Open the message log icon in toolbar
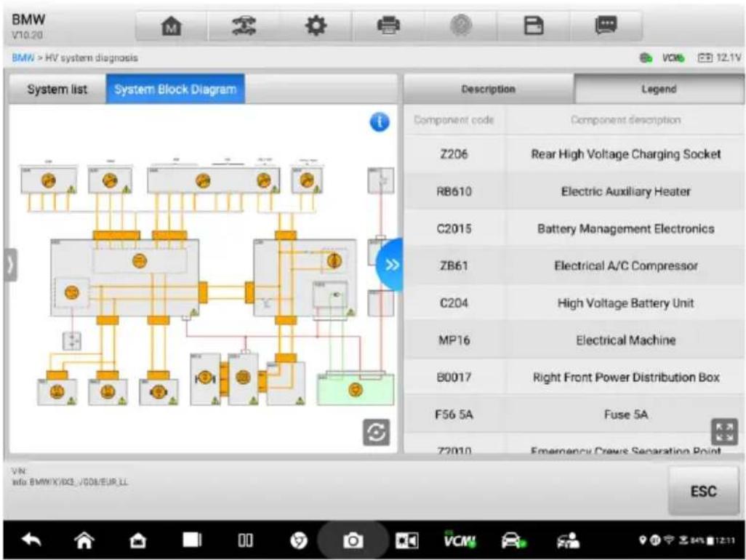The image size is (746, 560). point(606,25)
